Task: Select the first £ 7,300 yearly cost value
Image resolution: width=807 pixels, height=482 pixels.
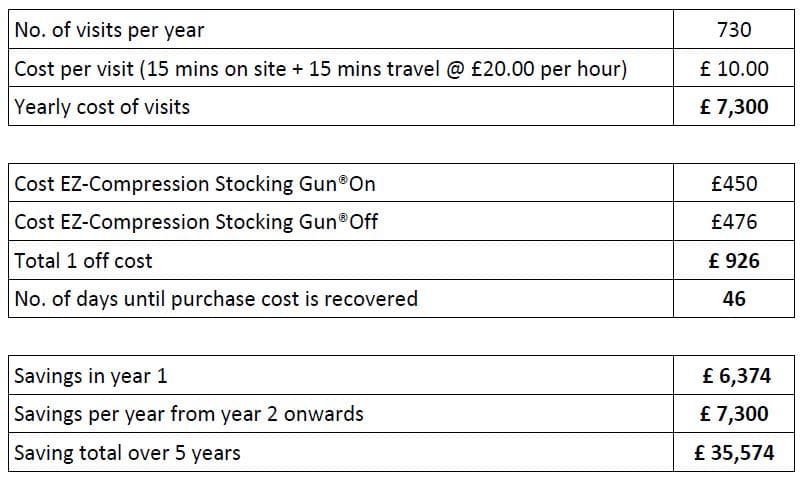Action: (734, 107)
